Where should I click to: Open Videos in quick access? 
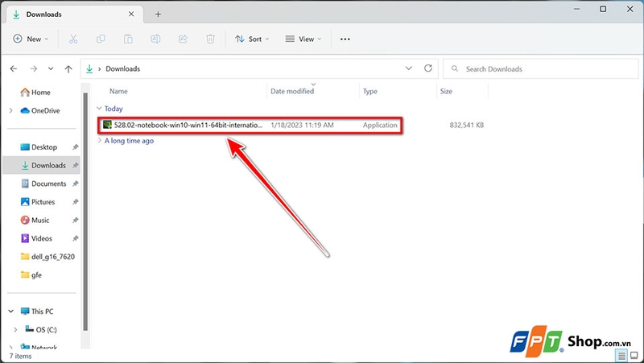(x=36, y=238)
